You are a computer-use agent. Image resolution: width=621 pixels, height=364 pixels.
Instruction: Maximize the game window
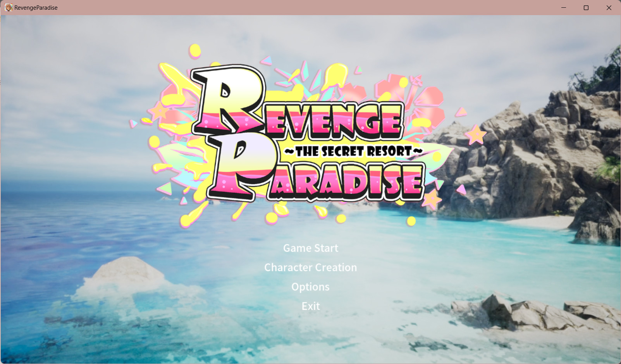(586, 7)
